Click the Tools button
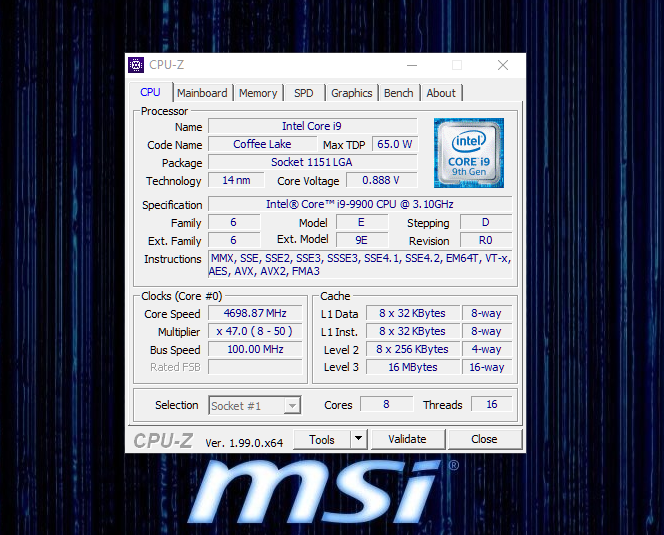This screenshot has height=535, width=664. point(322,439)
